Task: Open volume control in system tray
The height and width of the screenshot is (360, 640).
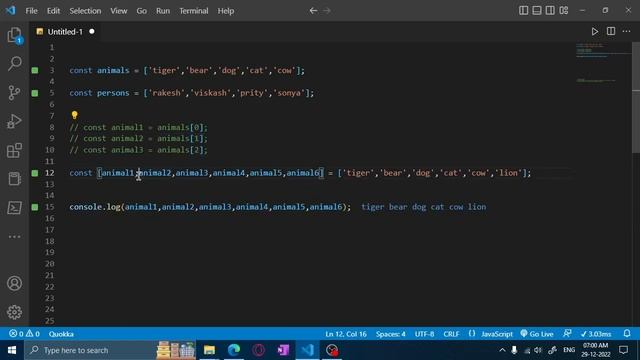Action: pyautogui.click(x=538, y=350)
